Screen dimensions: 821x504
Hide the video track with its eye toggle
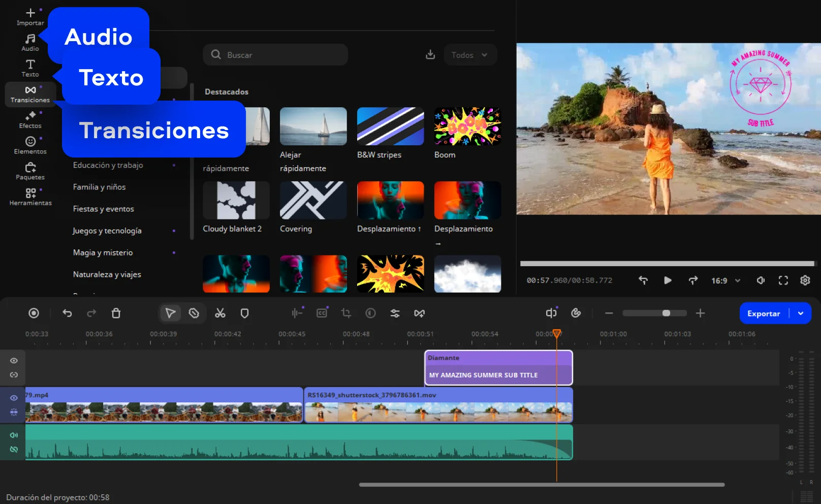coord(14,398)
